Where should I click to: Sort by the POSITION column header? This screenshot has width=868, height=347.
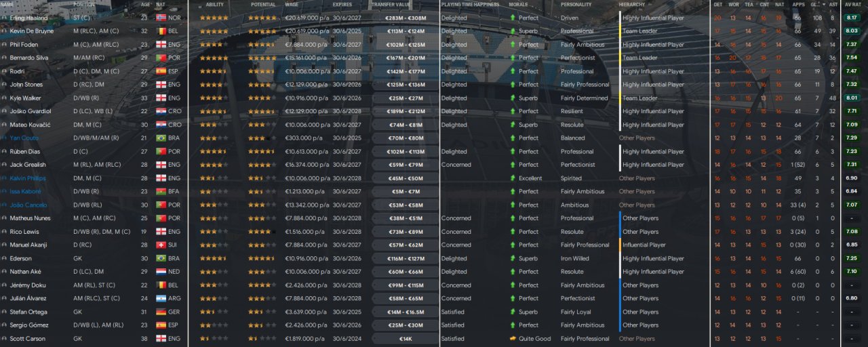pos(84,5)
